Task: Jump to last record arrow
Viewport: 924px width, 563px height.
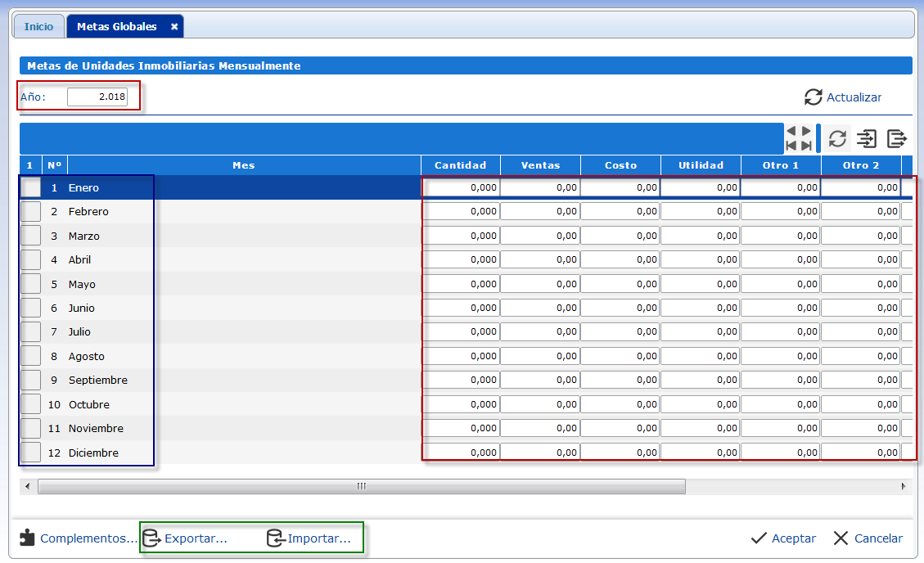Action: tap(806, 146)
